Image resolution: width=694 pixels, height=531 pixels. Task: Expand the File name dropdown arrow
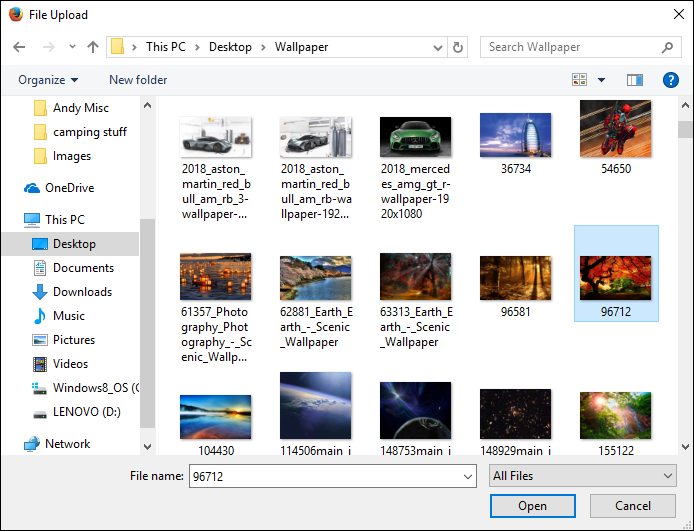click(468, 477)
